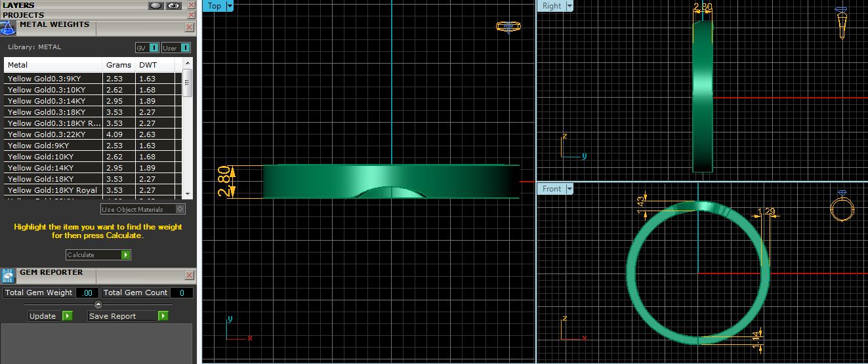This screenshot has height=364, width=868.
Task: Sort by the Grams column header
Action: (119, 65)
